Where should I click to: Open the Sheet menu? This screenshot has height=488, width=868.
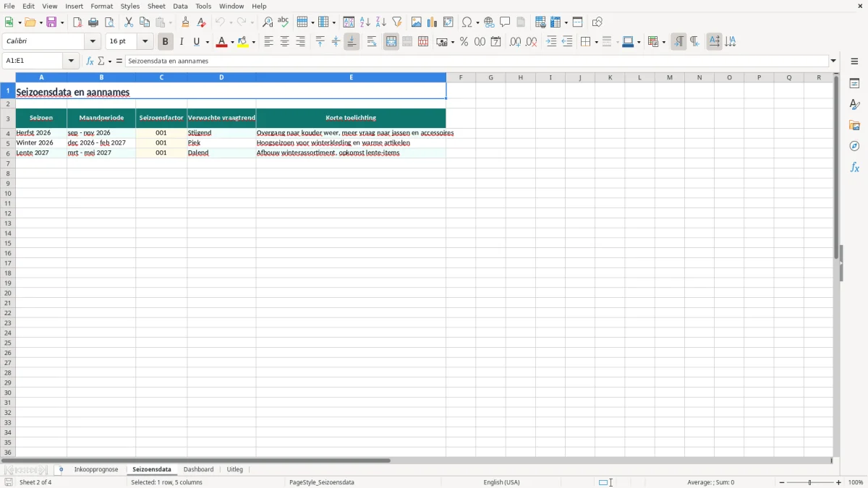[x=156, y=6]
